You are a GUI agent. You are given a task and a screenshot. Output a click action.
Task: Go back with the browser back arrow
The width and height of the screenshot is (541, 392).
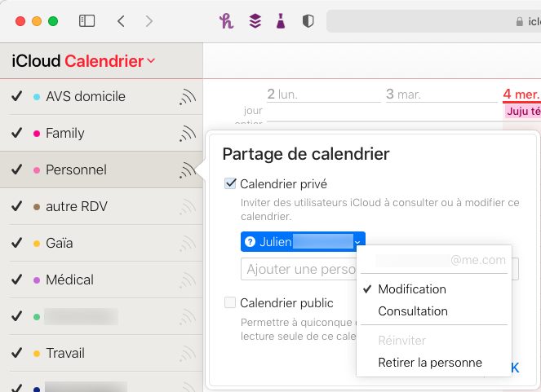(x=121, y=21)
